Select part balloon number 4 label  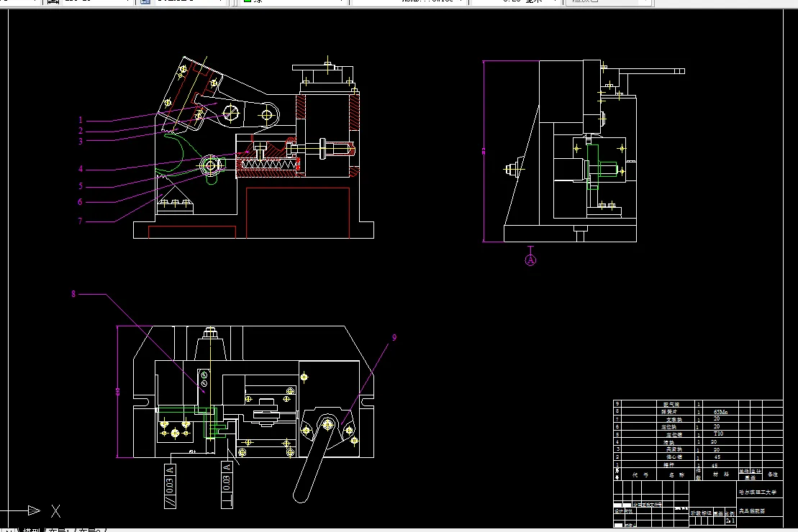[x=81, y=169]
